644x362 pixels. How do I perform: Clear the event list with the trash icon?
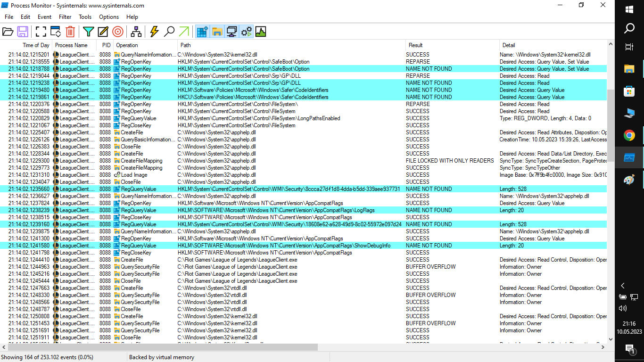(x=70, y=32)
